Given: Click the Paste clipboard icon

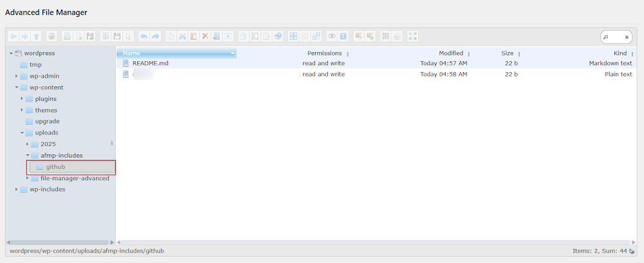Looking at the screenshot, I should point(193,37).
